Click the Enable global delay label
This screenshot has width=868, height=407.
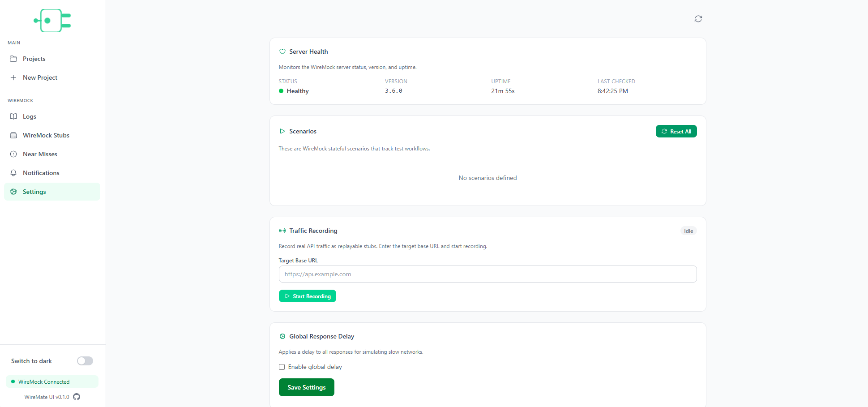[315, 367]
